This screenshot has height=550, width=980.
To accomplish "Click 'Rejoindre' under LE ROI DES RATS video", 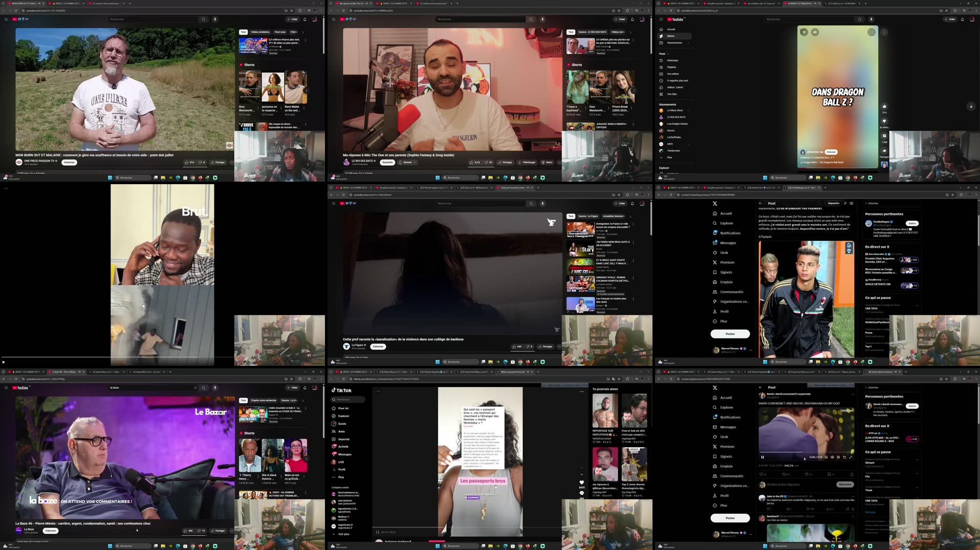I will coord(387,162).
